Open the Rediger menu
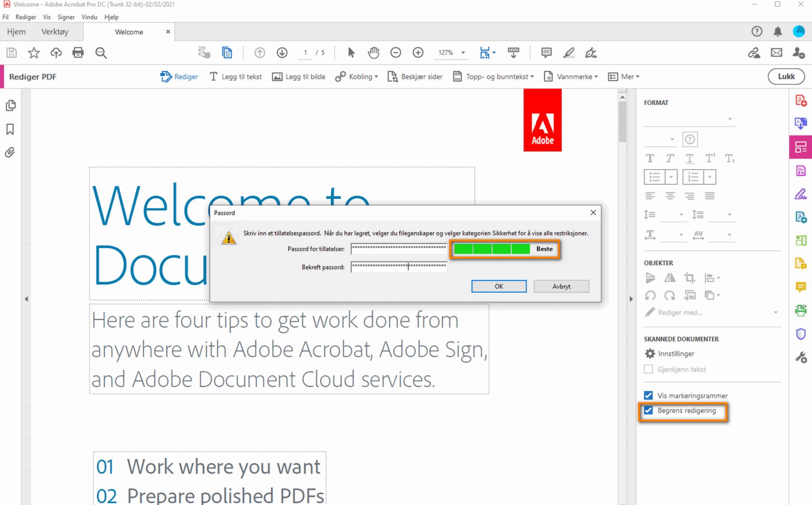The width and height of the screenshot is (812, 505). coord(25,17)
